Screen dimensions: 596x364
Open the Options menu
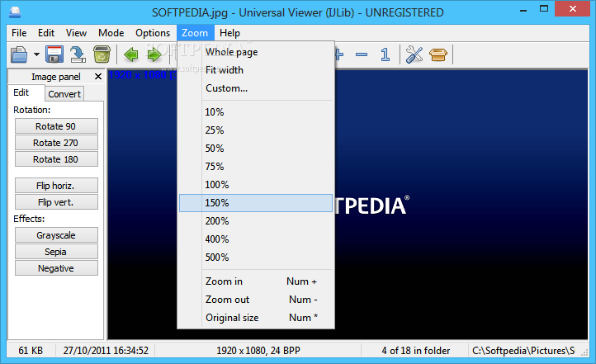click(x=153, y=33)
